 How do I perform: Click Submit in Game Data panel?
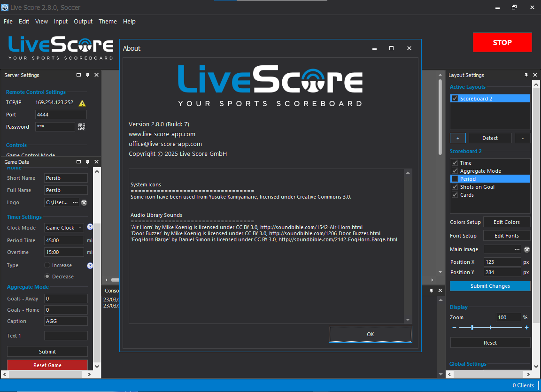coord(47,351)
